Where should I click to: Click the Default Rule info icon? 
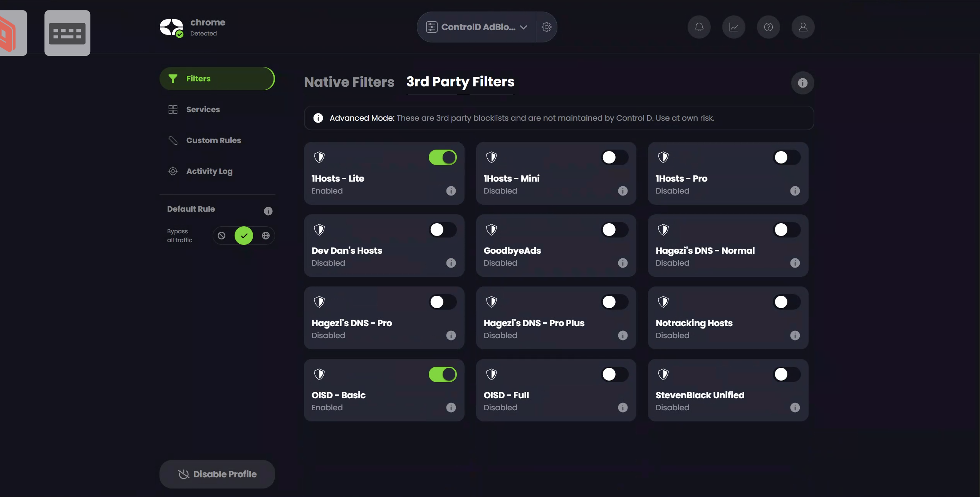[x=268, y=211]
